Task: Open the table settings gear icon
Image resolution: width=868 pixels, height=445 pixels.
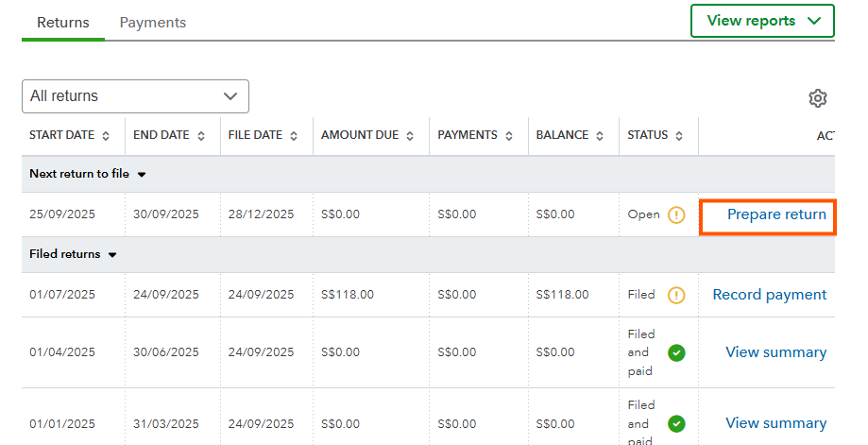Action: pos(817,98)
